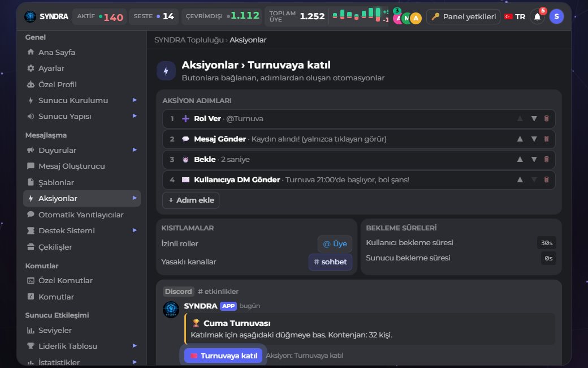Viewport: 588px width, 368px height.
Task: Move Mesaj Gönder step down
Action: point(534,139)
